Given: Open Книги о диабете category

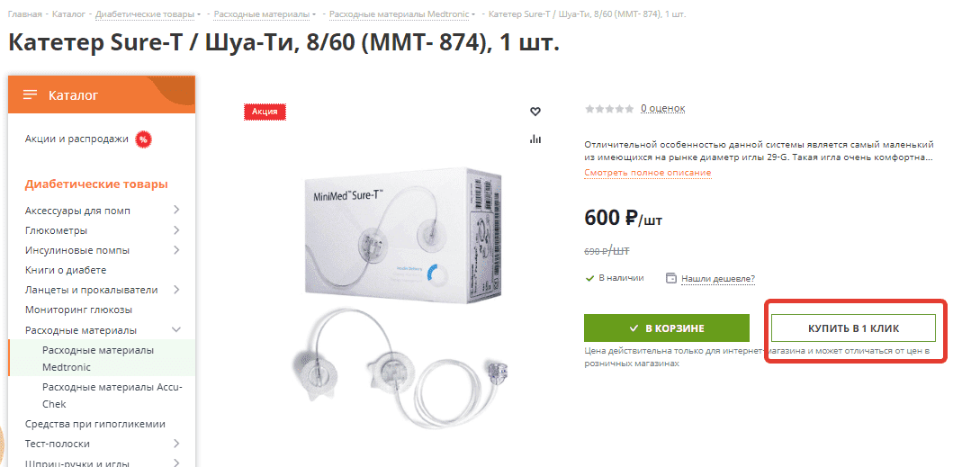Looking at the screenshot, I should click(66, 270).
